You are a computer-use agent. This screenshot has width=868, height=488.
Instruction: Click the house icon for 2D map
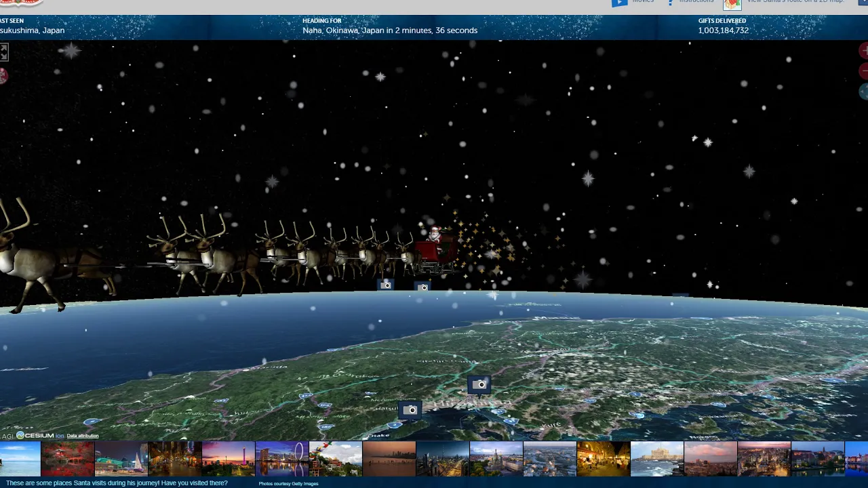[x=732, y=4]
